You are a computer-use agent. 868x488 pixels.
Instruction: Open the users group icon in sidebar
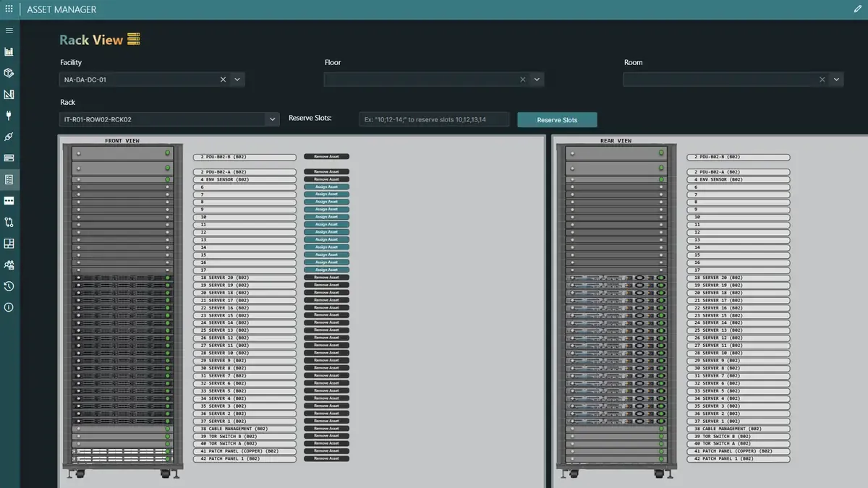click(9, 265)
